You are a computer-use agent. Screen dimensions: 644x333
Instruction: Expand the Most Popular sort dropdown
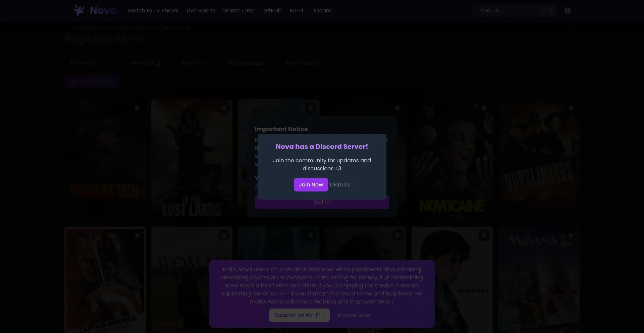click(311, 63)
